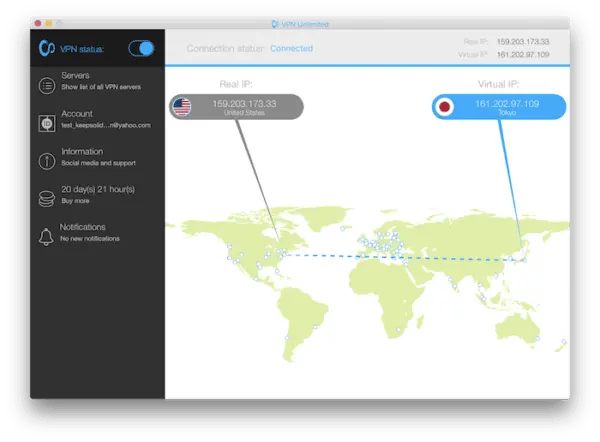This screenshot has width=600, height=442.
Task: Click the account email address text
Action: (106, 125)
